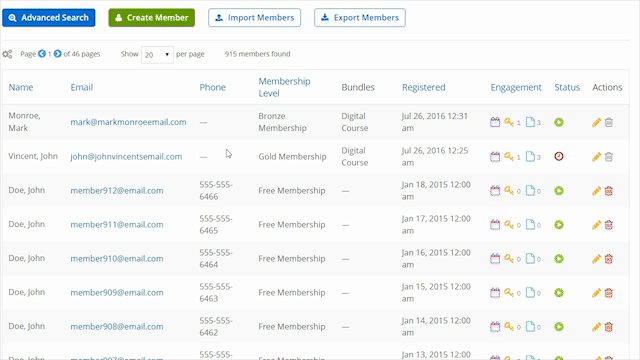Image resolution: width=640 pixels, height=360 pixels.
Task: Open mark@markmonroeemail.com email link
Action: 128,122
